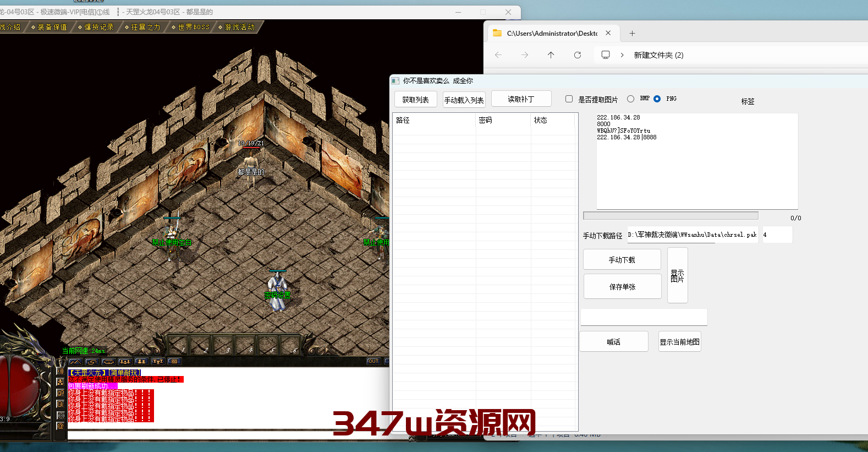Click the two-figures icon above the chat
Image resolution: width=868 pixels, height=452 pixels.
tap(141, 362)
